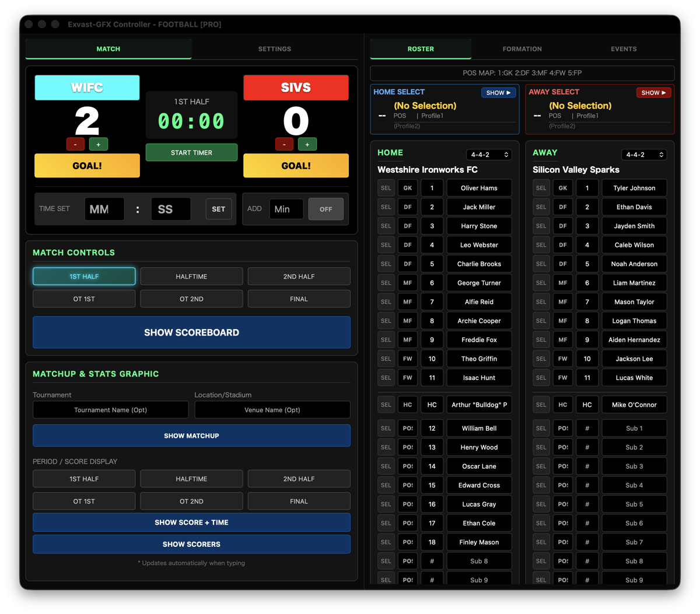Switch to the FORMATION tab
This screenshot has width=700, height=614.
[522, 49]
